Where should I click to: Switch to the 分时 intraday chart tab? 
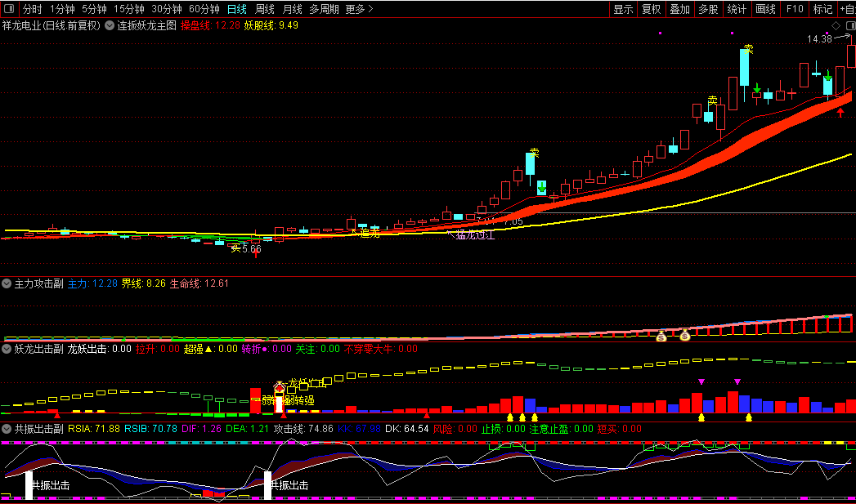32,9
